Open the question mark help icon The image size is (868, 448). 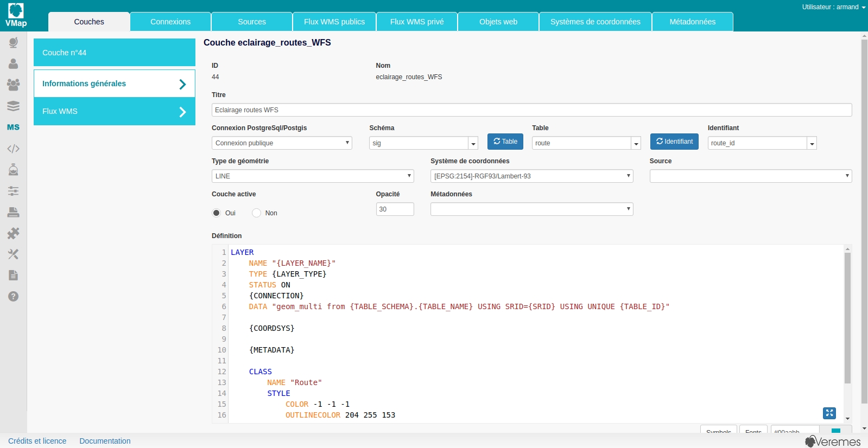pyautogui.click(x=14, y=296)
